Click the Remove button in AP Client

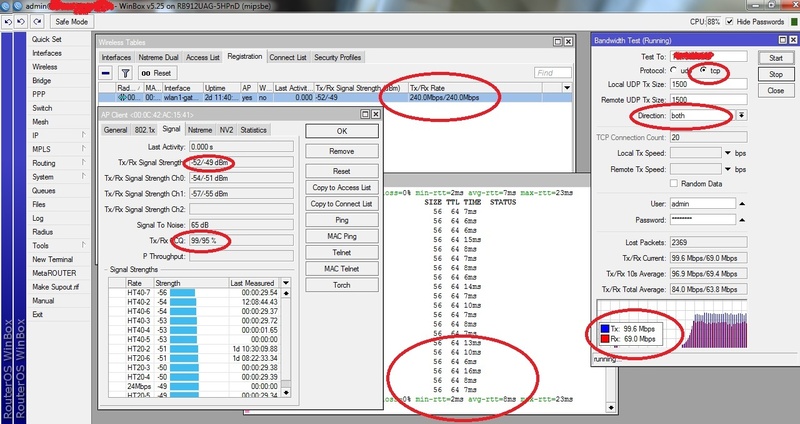(x=342, y=151)
